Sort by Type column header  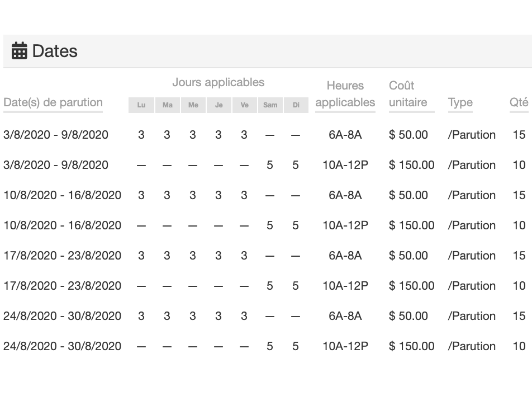pos(460,102)
